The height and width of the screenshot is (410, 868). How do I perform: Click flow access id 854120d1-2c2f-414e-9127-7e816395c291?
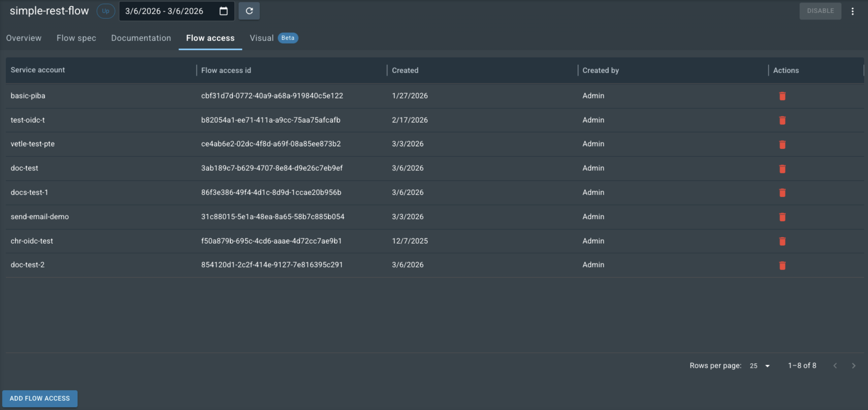point(272,265)
